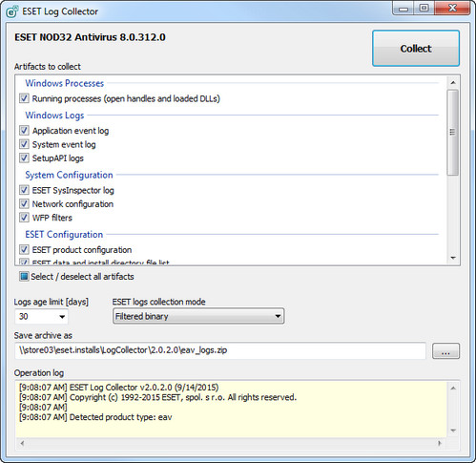476x463 pixels.
Task: Uncheck ESET product configuration
Action: pos(24,249)
